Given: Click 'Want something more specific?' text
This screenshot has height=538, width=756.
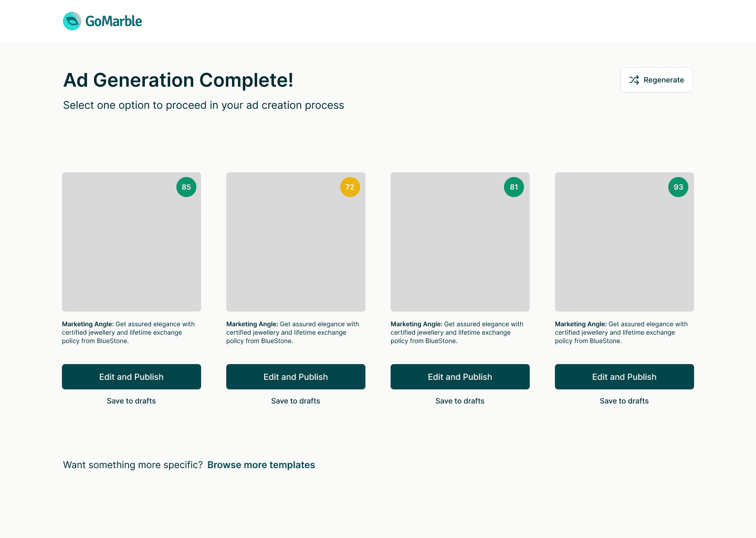Looking at the screenshot, I should [133, 465].
